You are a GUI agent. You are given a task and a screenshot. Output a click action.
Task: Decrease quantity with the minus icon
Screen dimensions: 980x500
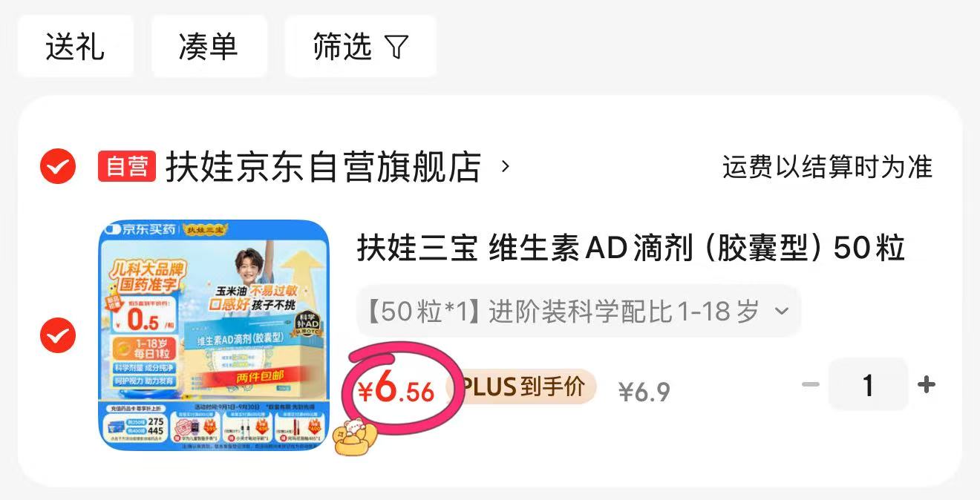click(811, 384)
